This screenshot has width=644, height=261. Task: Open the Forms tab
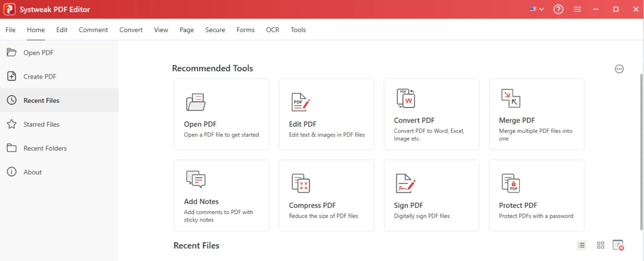coord(245,30)
